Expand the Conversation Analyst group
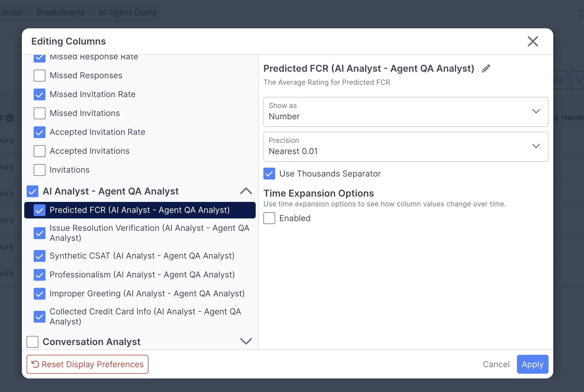The image size is (584, 392). coord(246,342)
